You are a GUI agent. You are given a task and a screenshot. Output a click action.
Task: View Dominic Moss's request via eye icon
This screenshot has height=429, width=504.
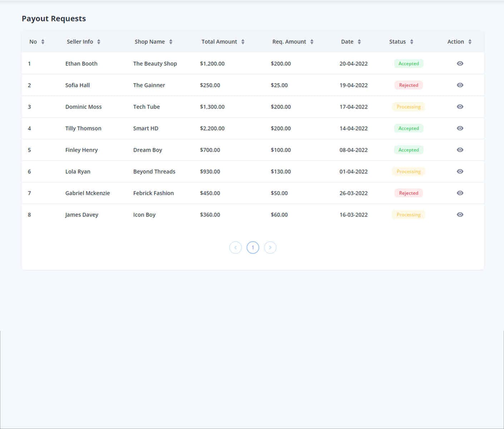460,107
